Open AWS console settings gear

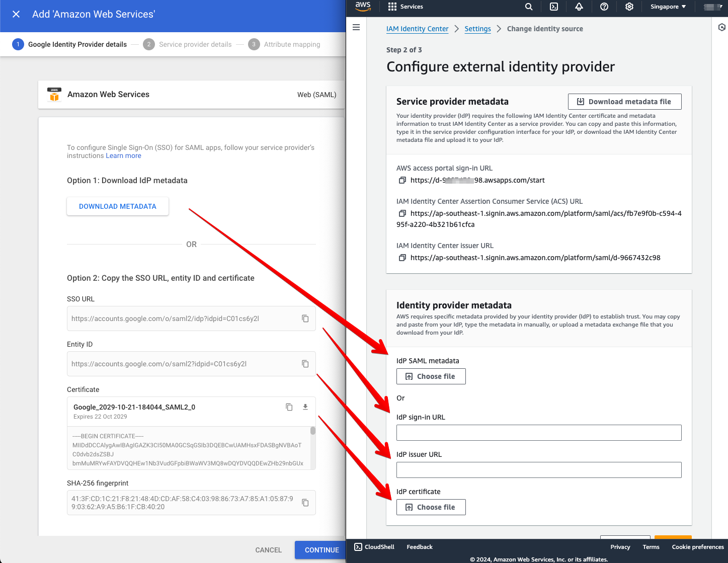coord(629,7)
